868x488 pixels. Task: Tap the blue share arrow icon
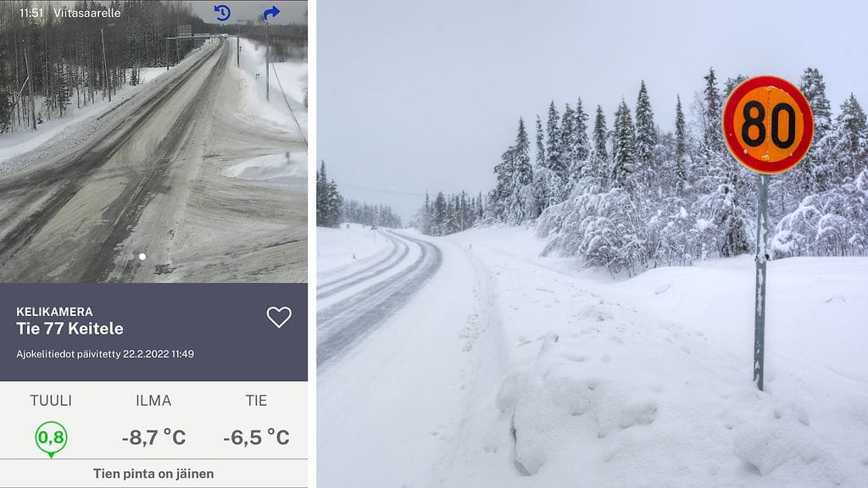point(270,13)
